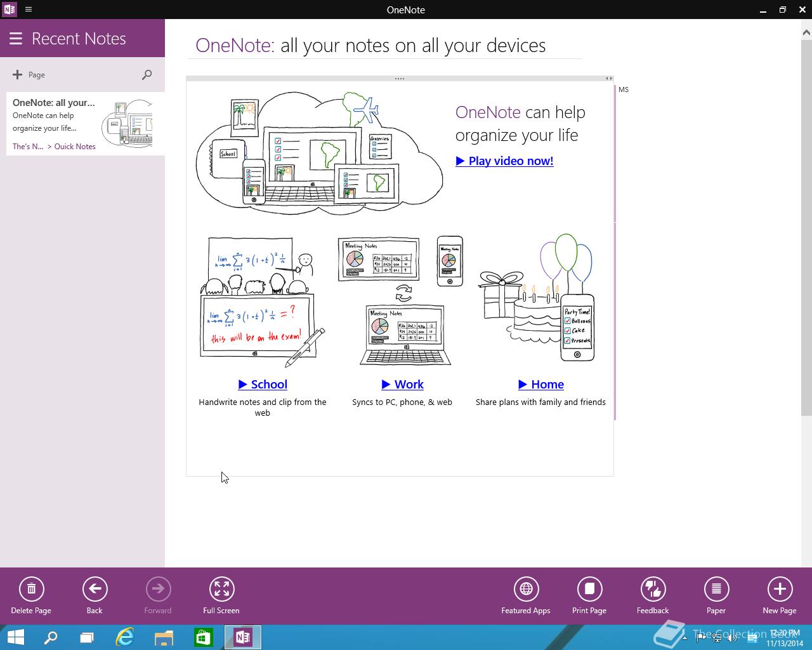Open the Store app on taskbar
The height and width of the screenshot is (650, 812).
pyautogui.click(x=203, y=637)
